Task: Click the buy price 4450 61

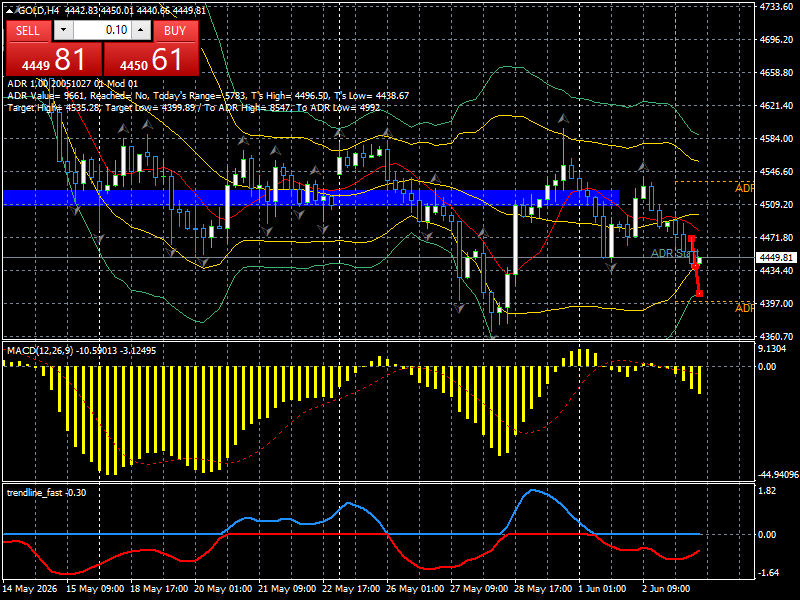Action: pos(151,59)
